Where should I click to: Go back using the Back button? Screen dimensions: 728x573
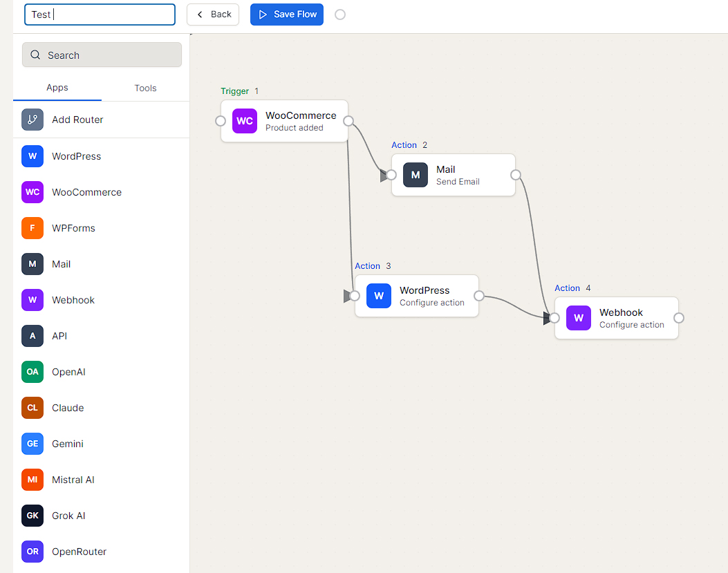(213, 15)
